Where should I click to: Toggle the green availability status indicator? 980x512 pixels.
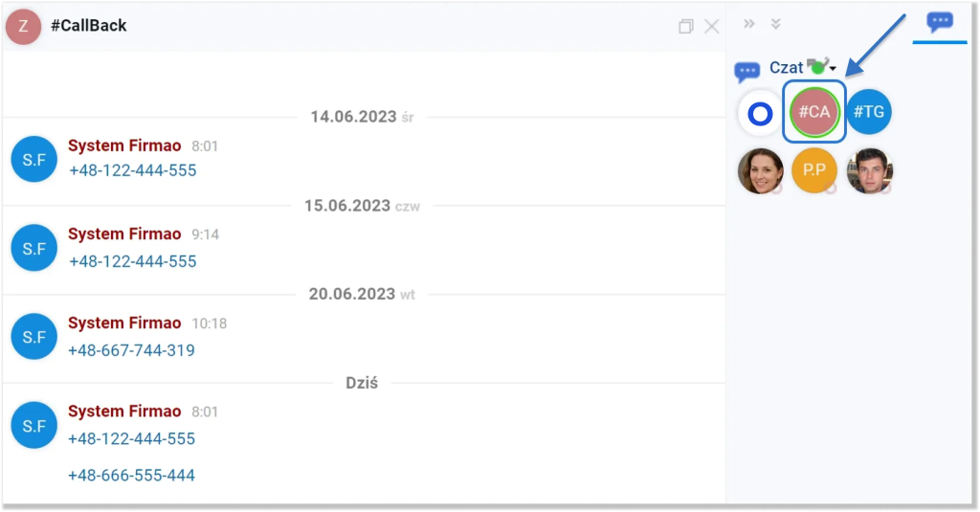(x=818, y=66)
